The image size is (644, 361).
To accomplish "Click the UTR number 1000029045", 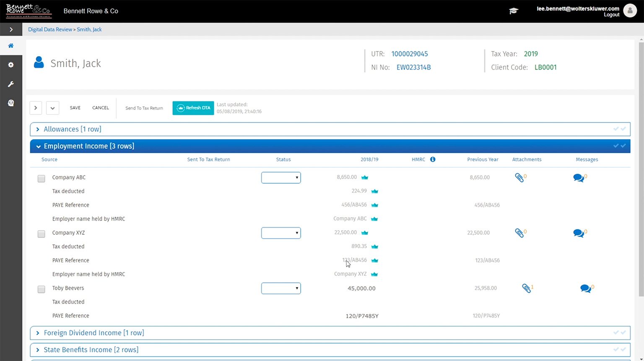I will click(410, 54).
